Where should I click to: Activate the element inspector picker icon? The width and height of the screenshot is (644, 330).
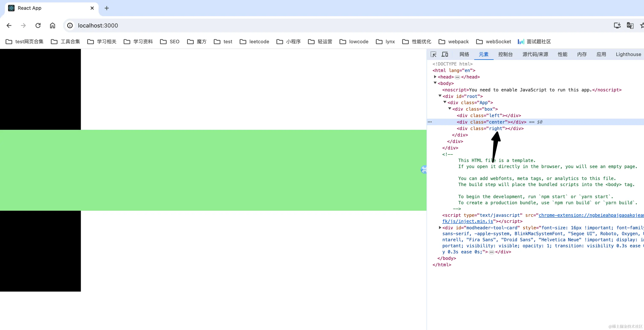433,54
